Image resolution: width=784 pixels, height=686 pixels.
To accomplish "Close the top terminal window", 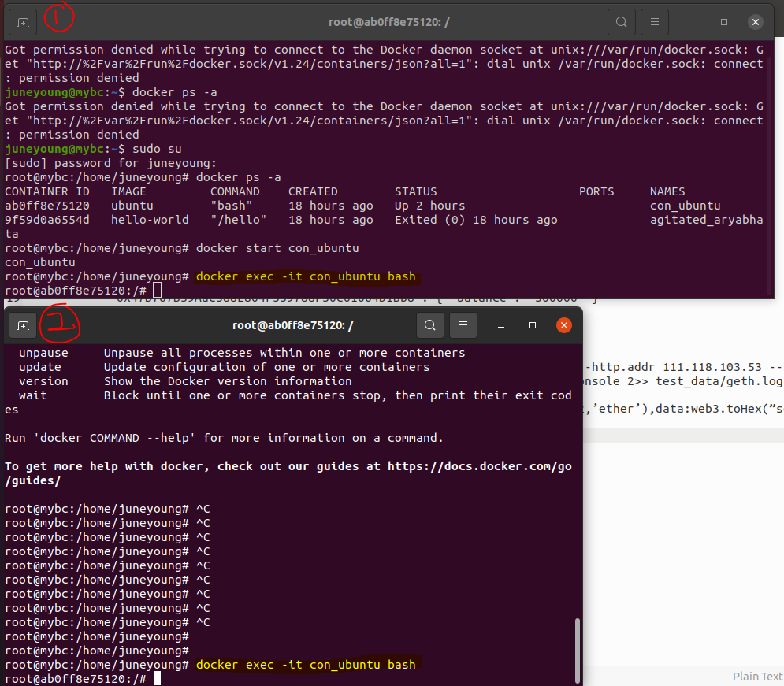I will pos(756,22).
